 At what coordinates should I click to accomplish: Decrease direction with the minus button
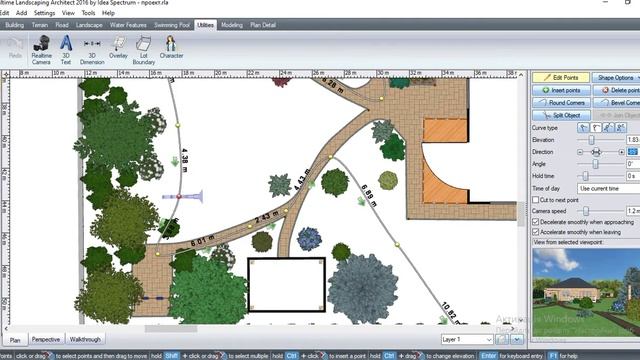[x=580, y=152]
